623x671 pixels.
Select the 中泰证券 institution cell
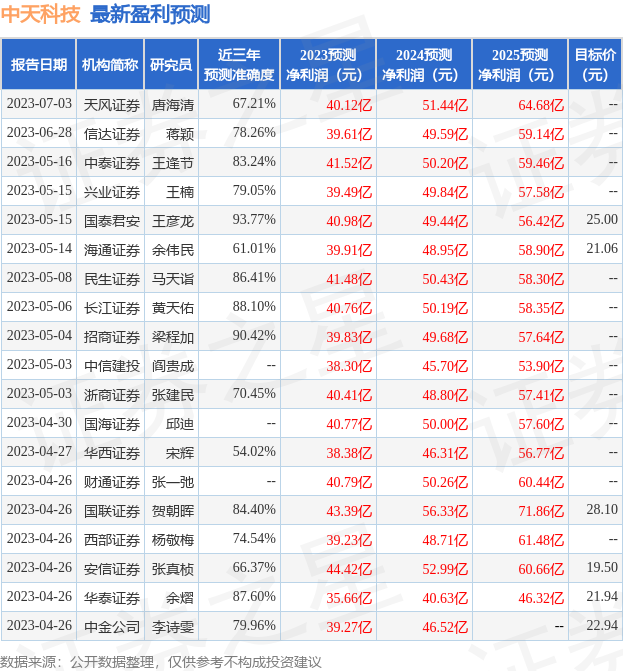(112, 163)
